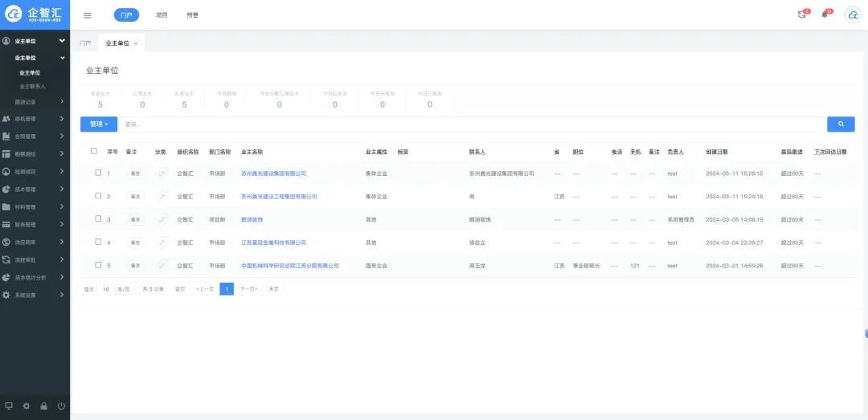Click the 流程审批 cycle icon
The image size is (868, 420).
[6, 259]
